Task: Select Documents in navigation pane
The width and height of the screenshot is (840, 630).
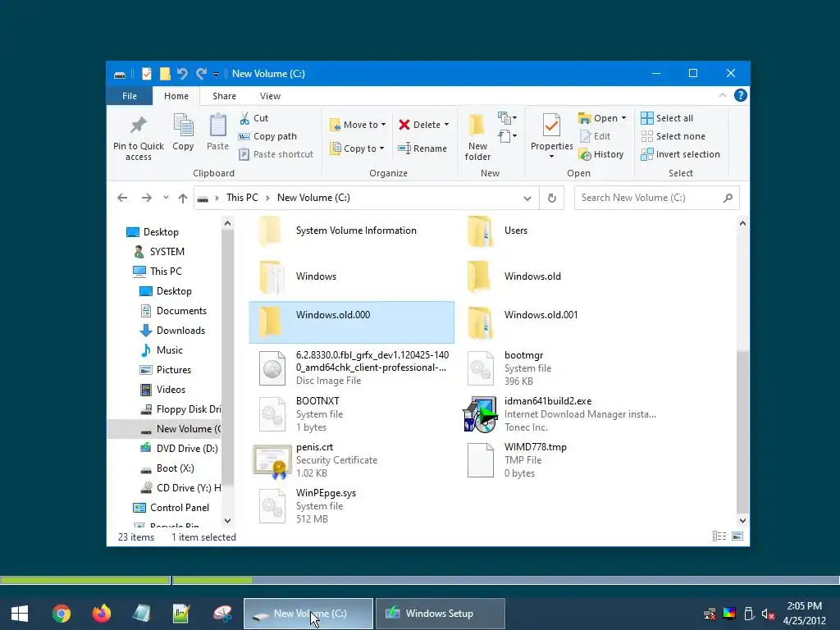Action: click(x=174, y=311)
